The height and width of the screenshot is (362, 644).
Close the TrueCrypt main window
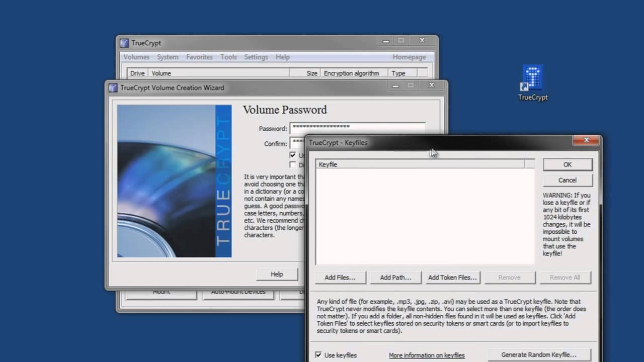click(422, 41)
